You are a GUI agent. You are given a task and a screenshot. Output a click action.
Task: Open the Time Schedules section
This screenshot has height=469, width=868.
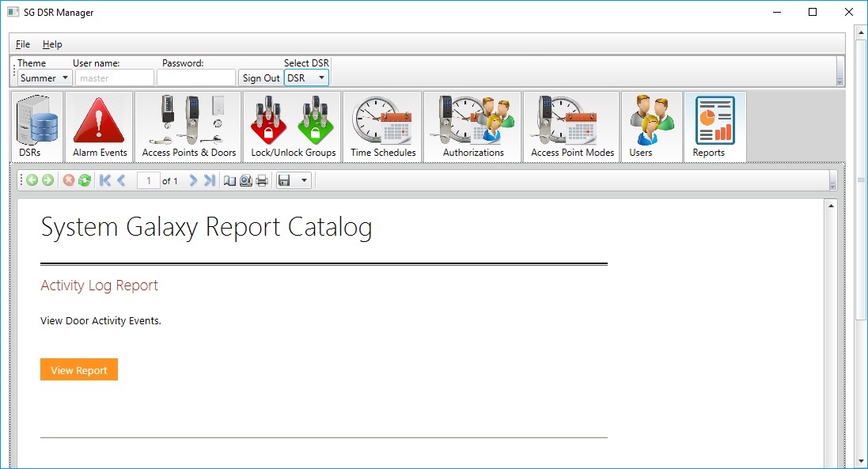click(x=382, y=127)
